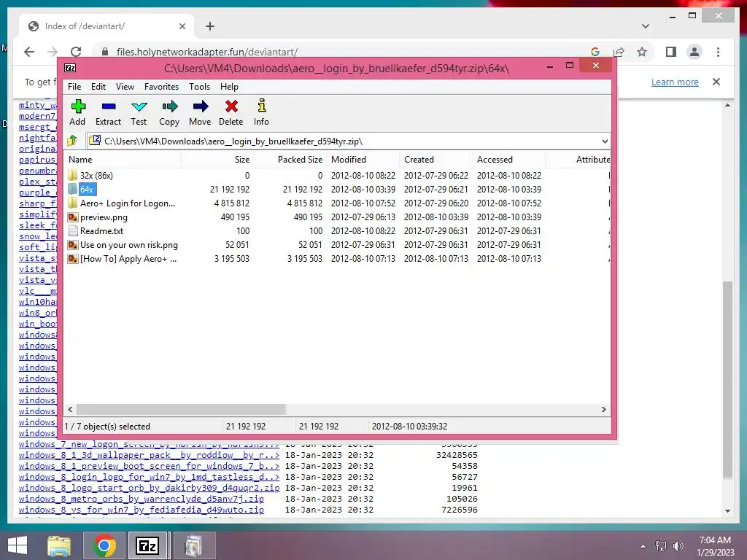Click Chrome icon in taskbar

pyautogui.click(x=104, y=545)
